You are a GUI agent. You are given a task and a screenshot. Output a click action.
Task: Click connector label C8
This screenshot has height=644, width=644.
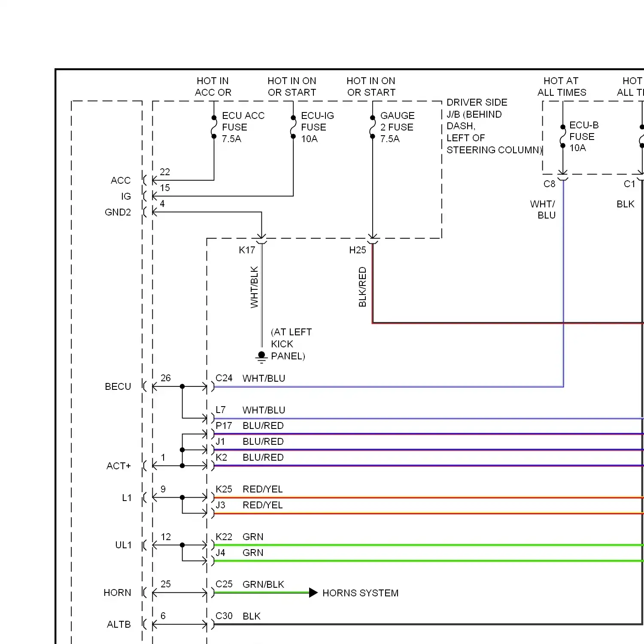coord(550,184)
